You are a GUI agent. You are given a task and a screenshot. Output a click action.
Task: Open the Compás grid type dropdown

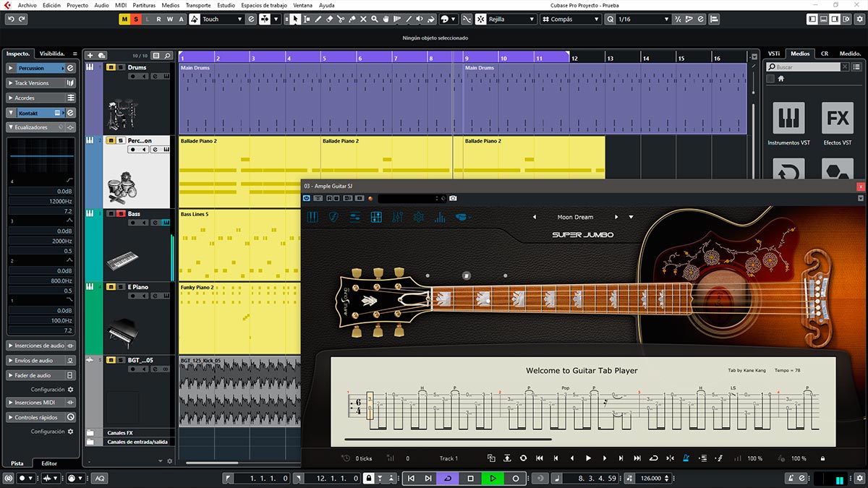[x=569, y=19]
